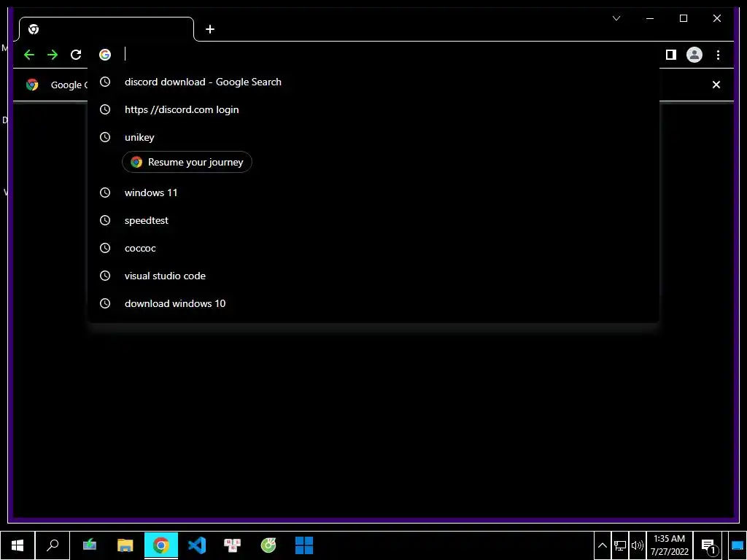Open the tab search dropdown chevron
Image resolution: width=747 pixels, height=560 pixels.
pos(616,18)
